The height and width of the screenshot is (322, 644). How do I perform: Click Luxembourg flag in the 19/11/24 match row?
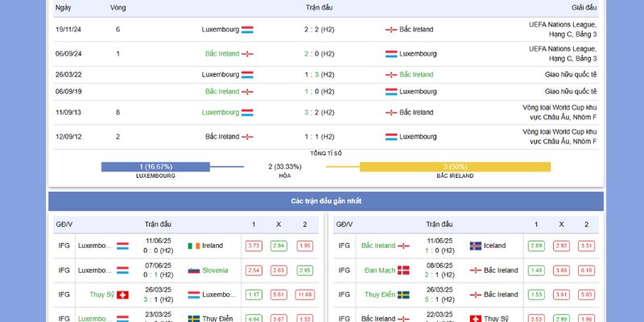point(247,30)
